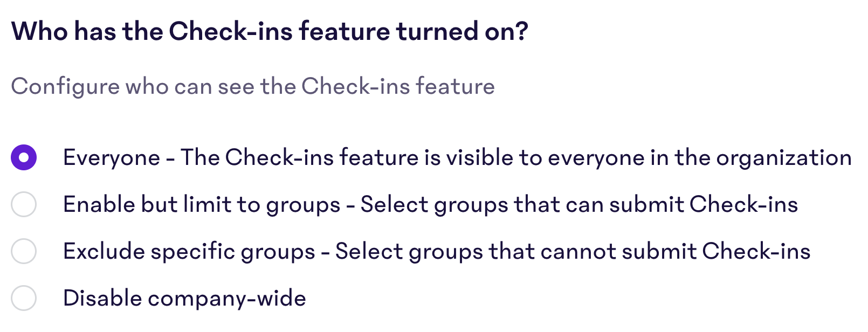
Task: Block specific groups from submitting Check-ins
Action: pyautogui.click(x=24, y=251)
